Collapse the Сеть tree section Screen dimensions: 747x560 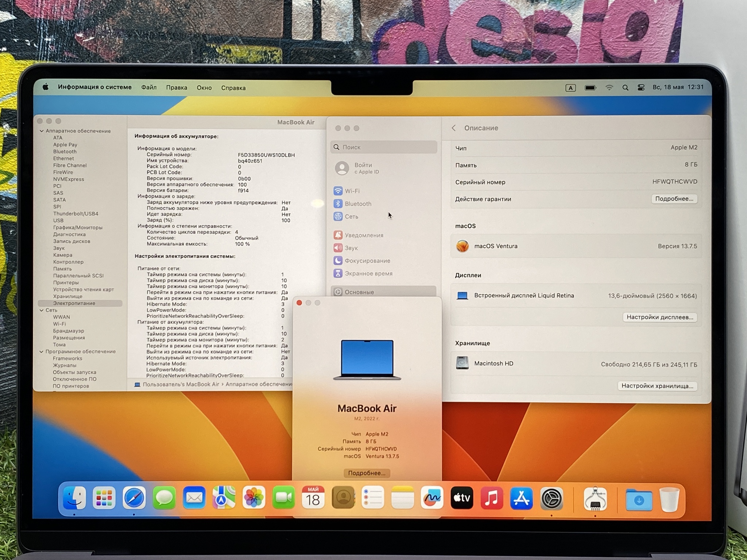42,310
